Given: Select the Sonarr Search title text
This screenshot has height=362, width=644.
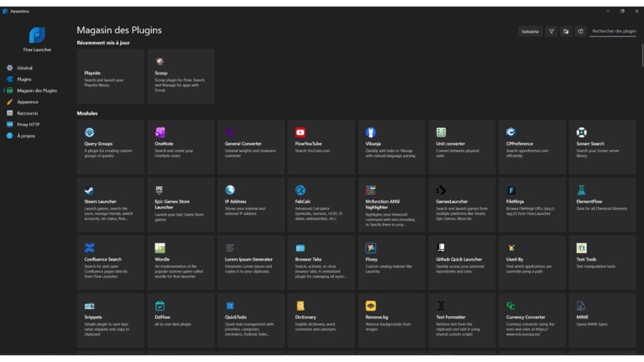Looking at the screenshot, I should pyautogui.click(x=590, y=144).
